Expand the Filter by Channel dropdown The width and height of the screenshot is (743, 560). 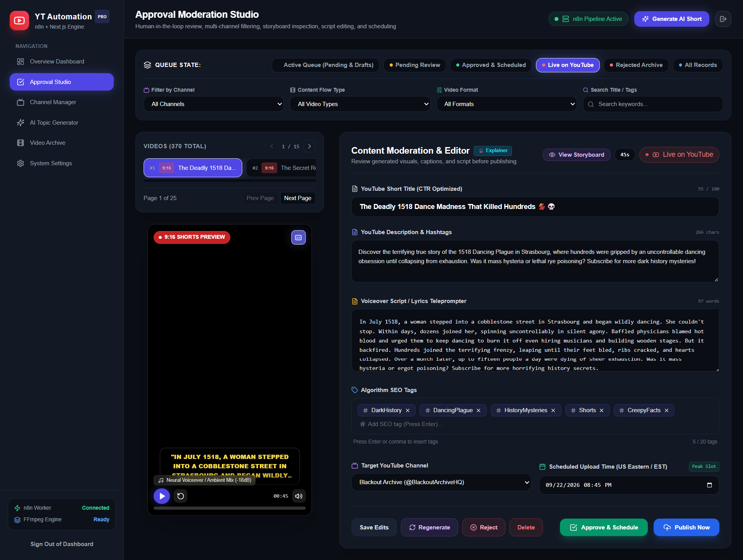point(214,104)
